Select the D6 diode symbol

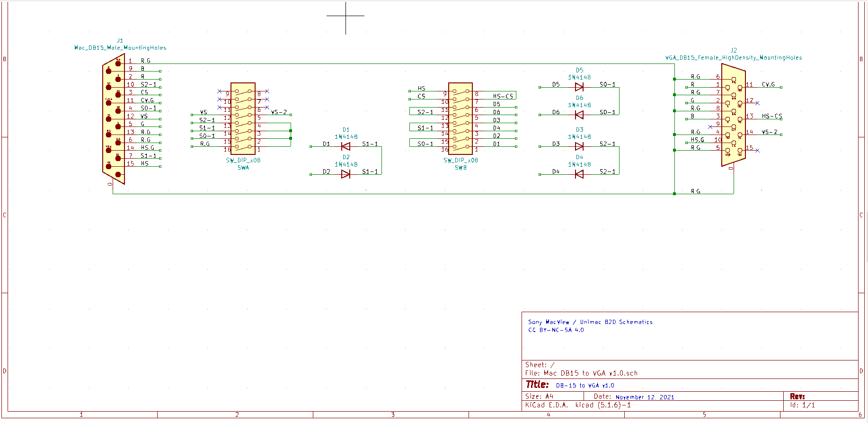coord(579,115)
